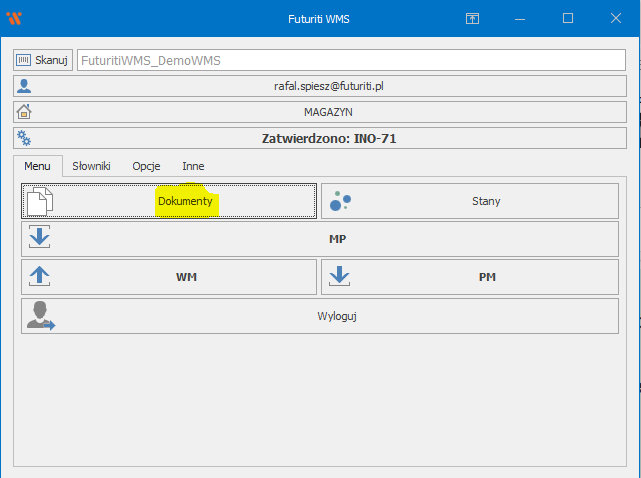Open the Opcje tab
The height and width of the screenshot is (478, 641).
pos(146,166)
